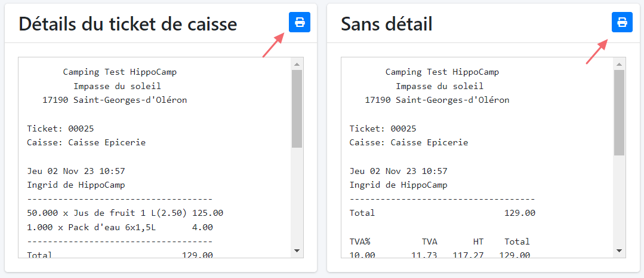Click scroll up arrow in Sans détail receipt
This screenshot has height=278, width=644.
619,64
